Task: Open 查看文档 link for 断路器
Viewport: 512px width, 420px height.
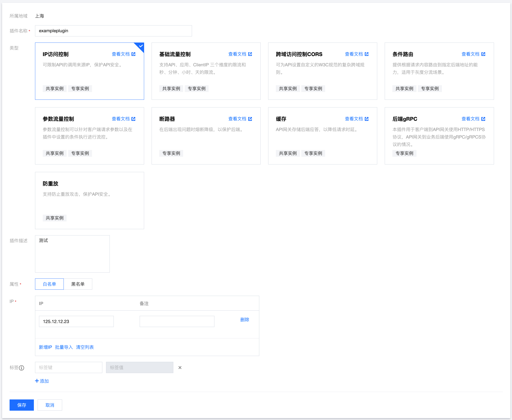Action: pos(237,119)
